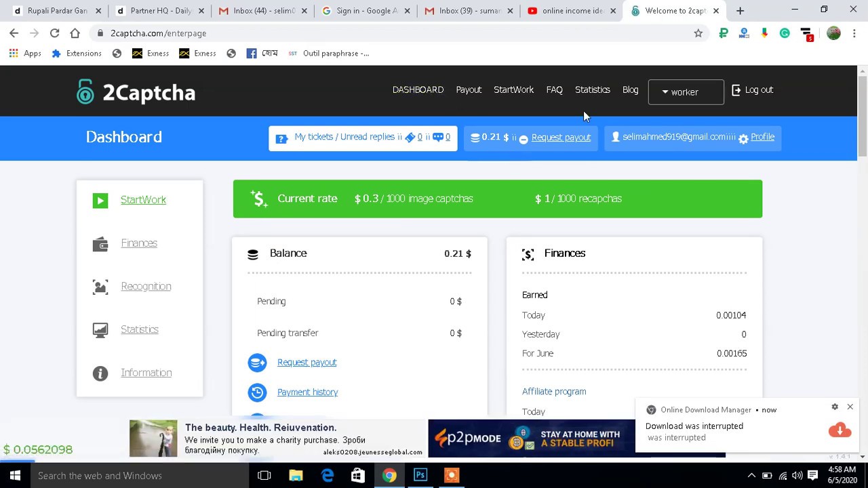Screen dimensions: 868x488
Task: Open the Finances sidebar link
Action: 139,243
